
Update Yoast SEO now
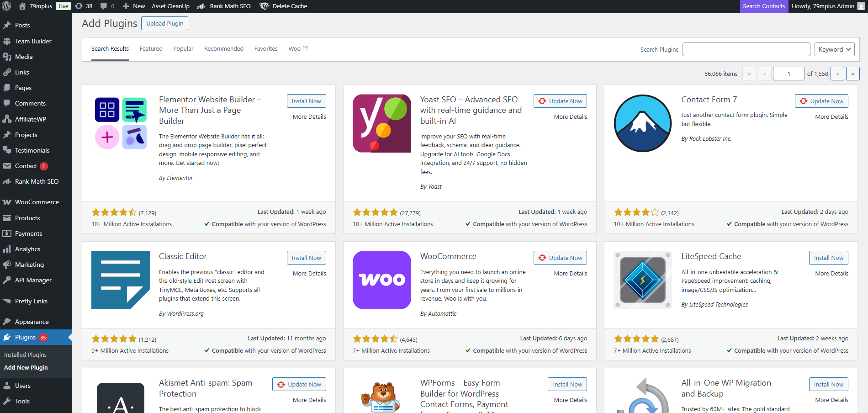pyautogui.click(x=560, y=101)
